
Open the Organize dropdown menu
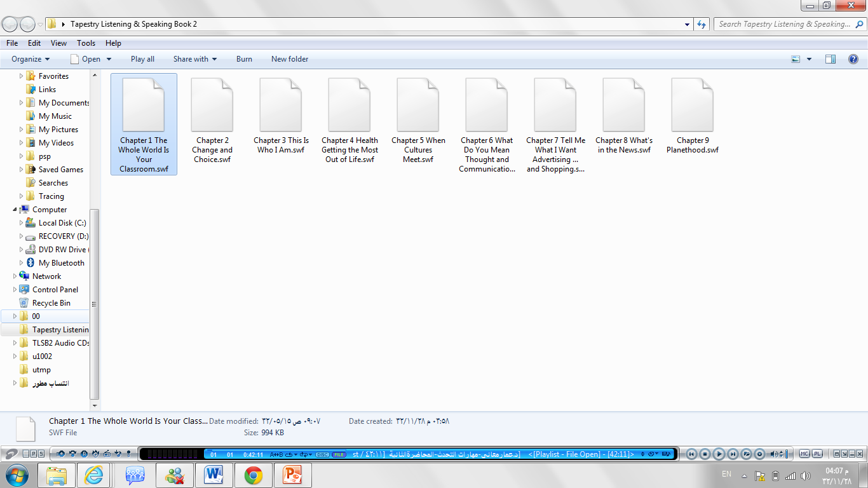click(x=31, y=59)
